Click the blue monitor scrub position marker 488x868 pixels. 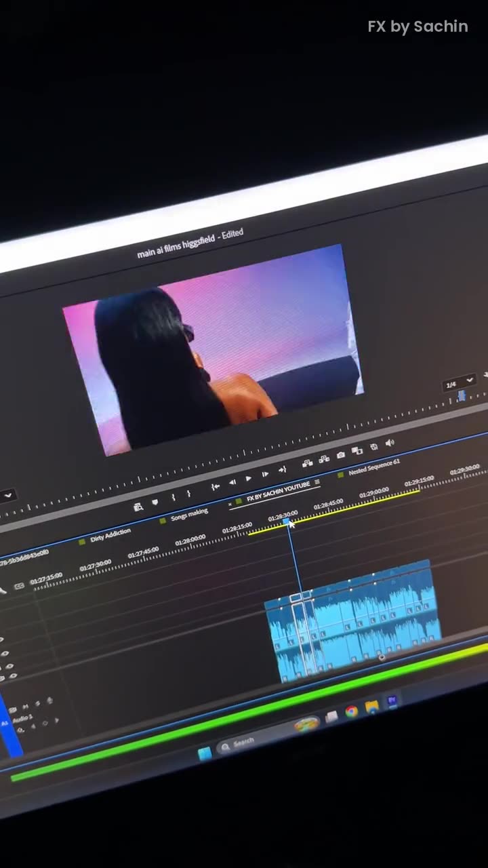(462, 395)
